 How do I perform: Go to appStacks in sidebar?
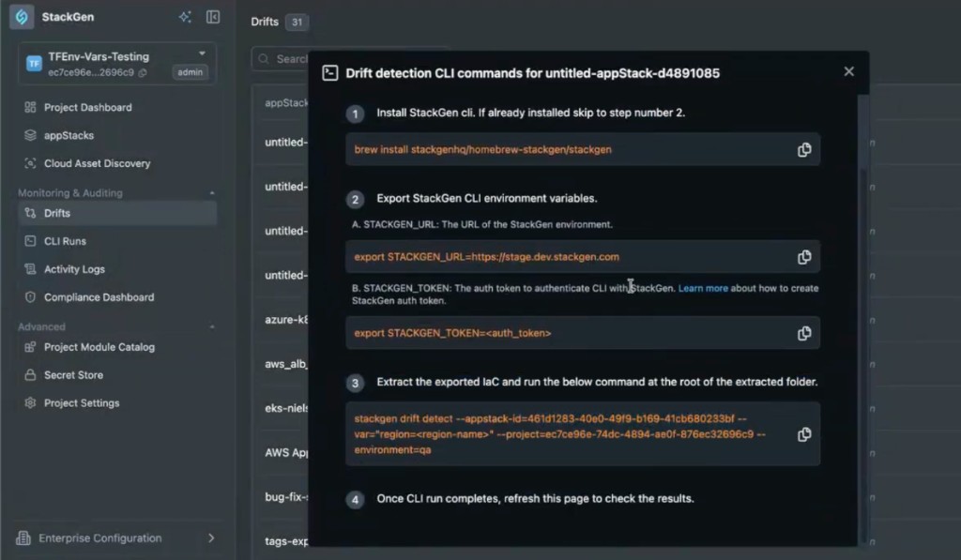pos(69,135)
